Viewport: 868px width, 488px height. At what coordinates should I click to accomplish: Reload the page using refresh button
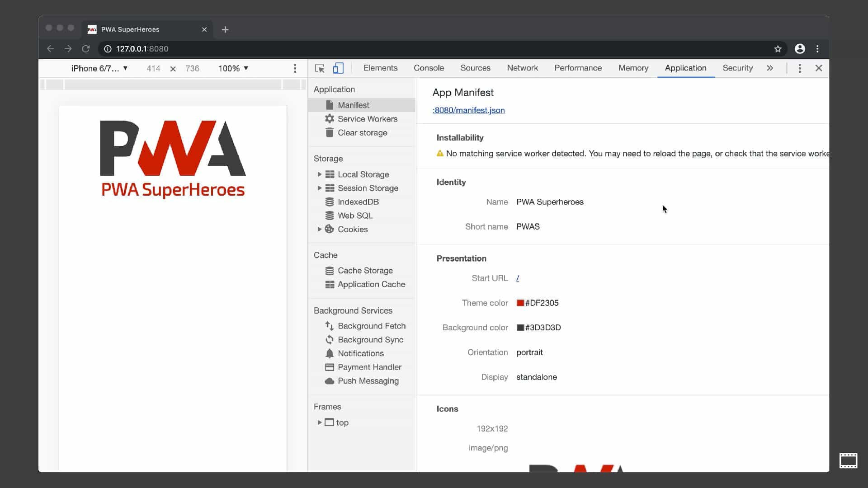coord(86,49)
